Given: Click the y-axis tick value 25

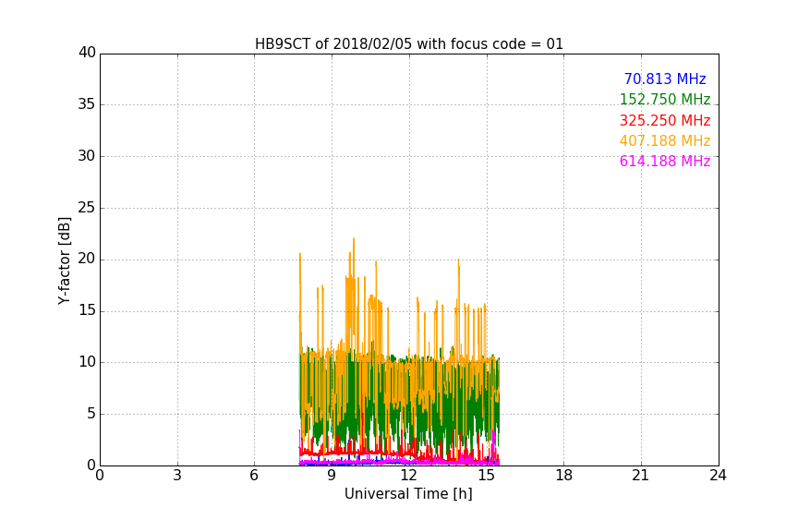Looking at the screenshot, I should tap(87, 208).
